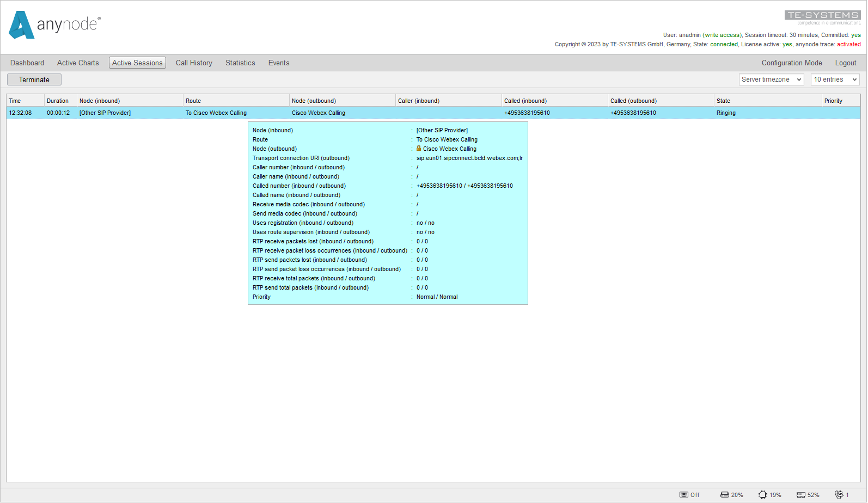The width and height of the screenshot is (868, 503).
Task: Click Node (inbound) column header
Action: point(130,101)
